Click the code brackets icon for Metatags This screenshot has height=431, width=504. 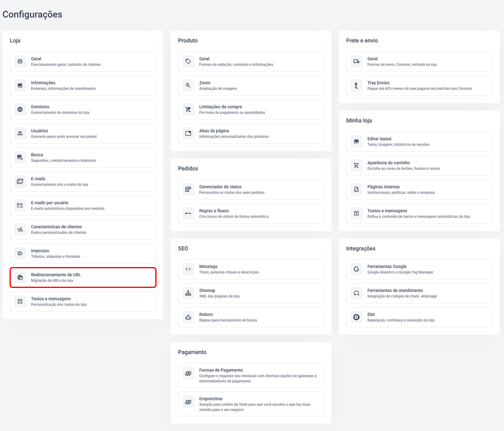click(188, 269)
